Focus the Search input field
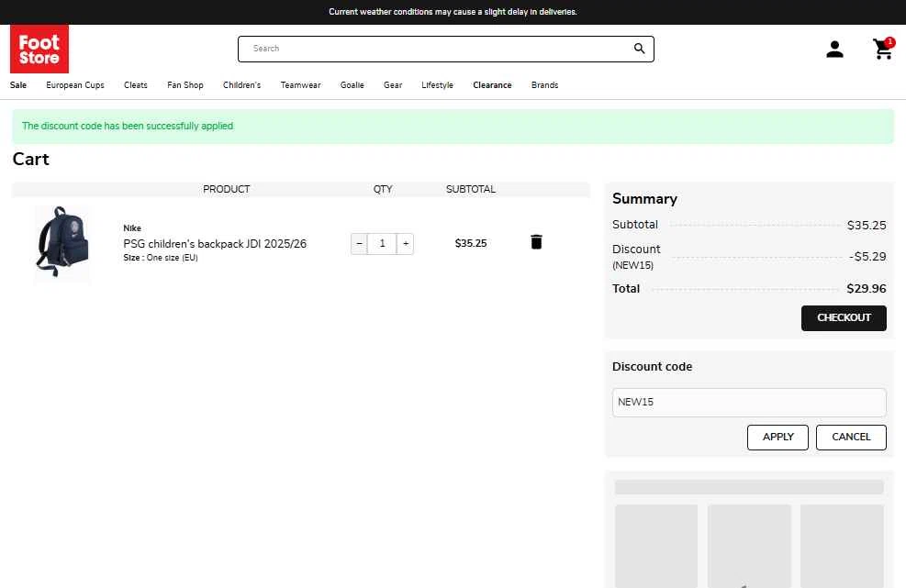 (x=445, y=50)
